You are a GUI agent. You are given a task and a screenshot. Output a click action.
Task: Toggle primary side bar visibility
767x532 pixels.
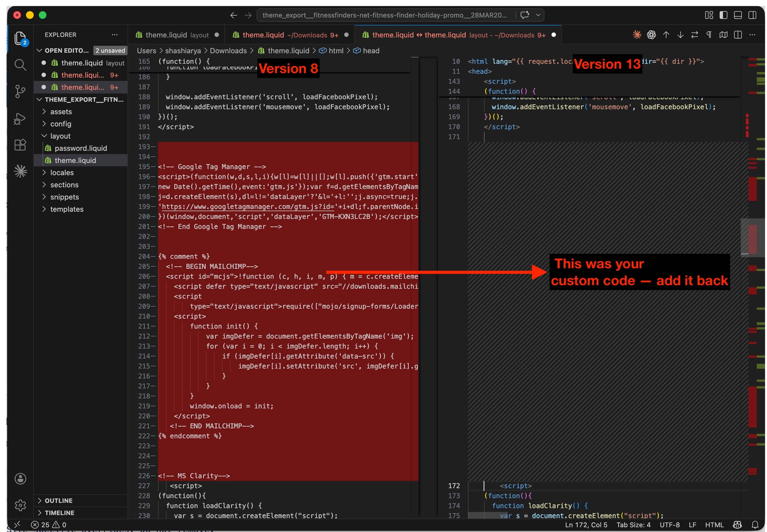tap(723, 15)
